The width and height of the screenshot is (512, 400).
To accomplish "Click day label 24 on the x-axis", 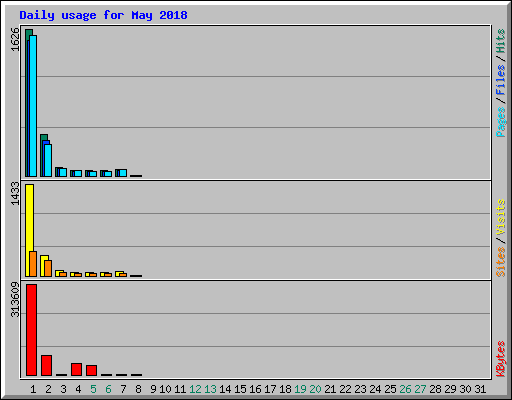I will (x=375, y=389).
